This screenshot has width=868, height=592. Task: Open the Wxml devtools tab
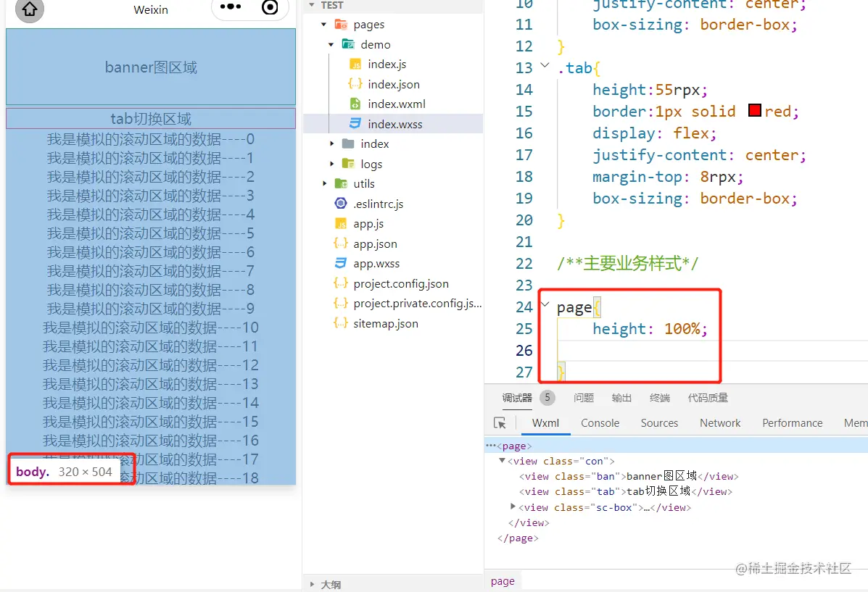(x=545, y=423)
